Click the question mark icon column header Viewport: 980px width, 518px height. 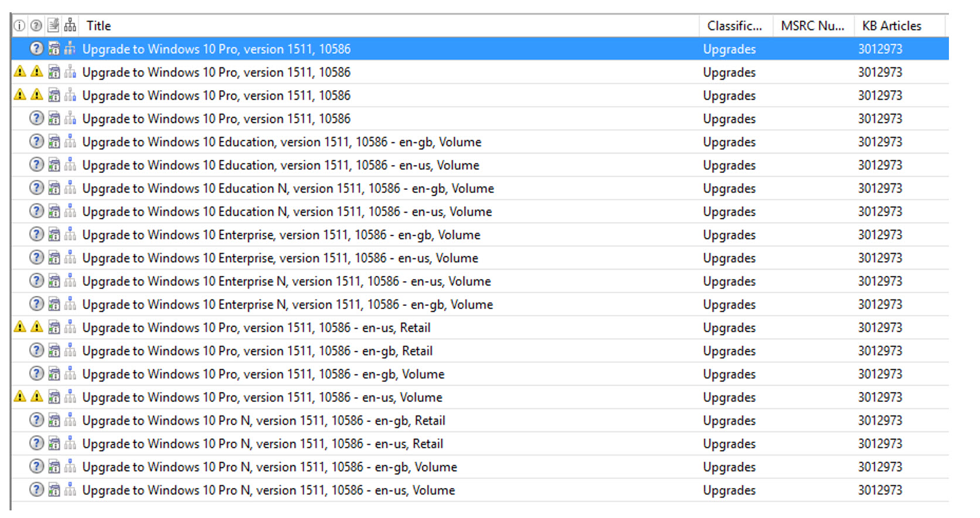pos(36,26)
